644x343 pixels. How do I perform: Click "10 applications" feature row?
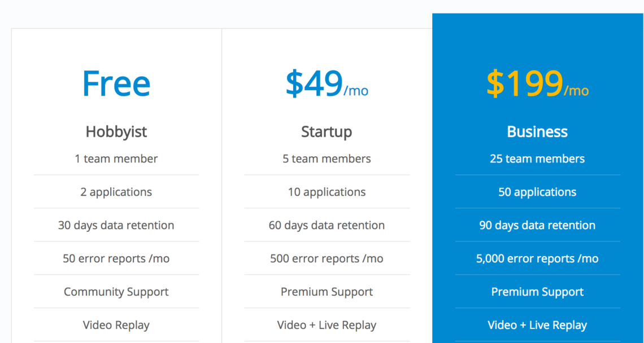point(327,192)
